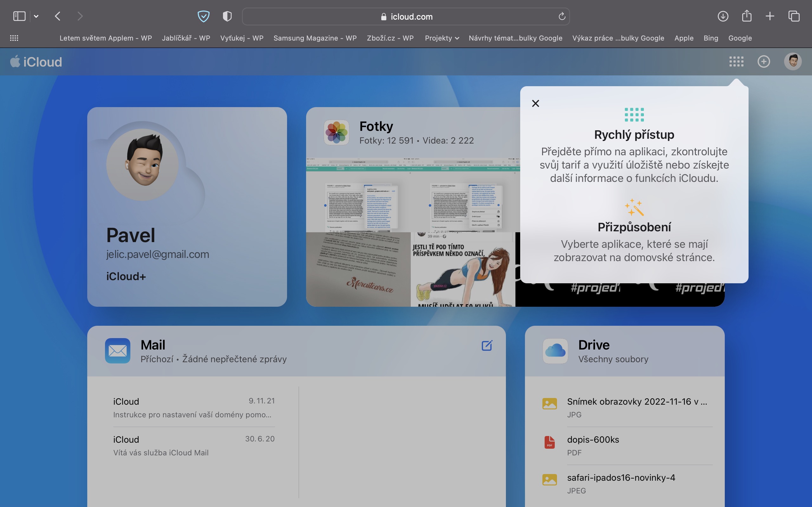
Task: Open the account avatar menu
Action: pos(793,61)
